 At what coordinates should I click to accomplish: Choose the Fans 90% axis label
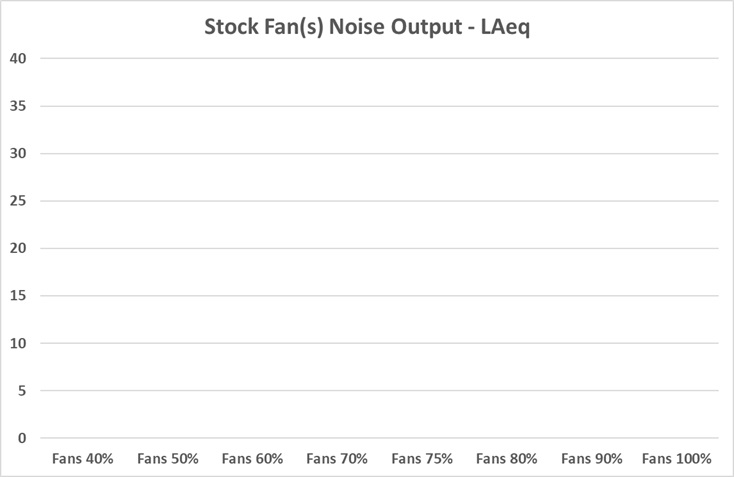click(x=592, y=459)
